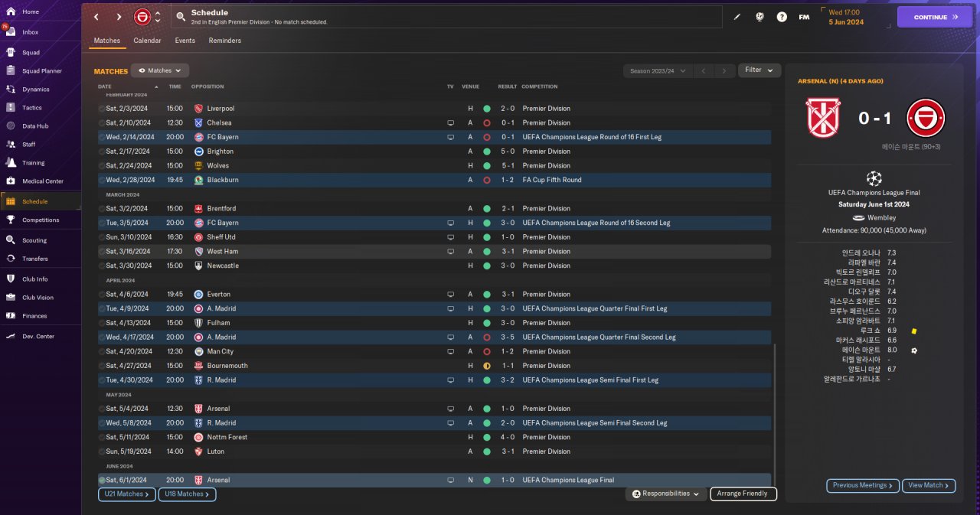Toggle reminder circle for Brentford match row
Viewport: 980px width, 515px height.
click(102, 208)
